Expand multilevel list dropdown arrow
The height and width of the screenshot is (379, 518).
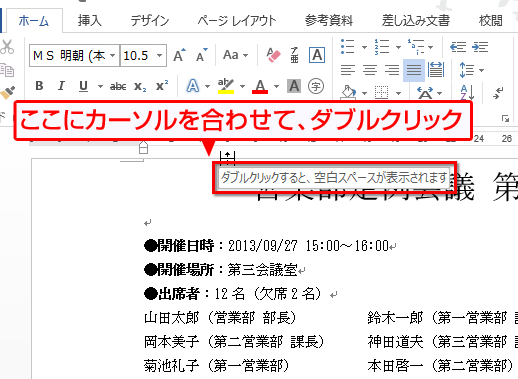431,47
